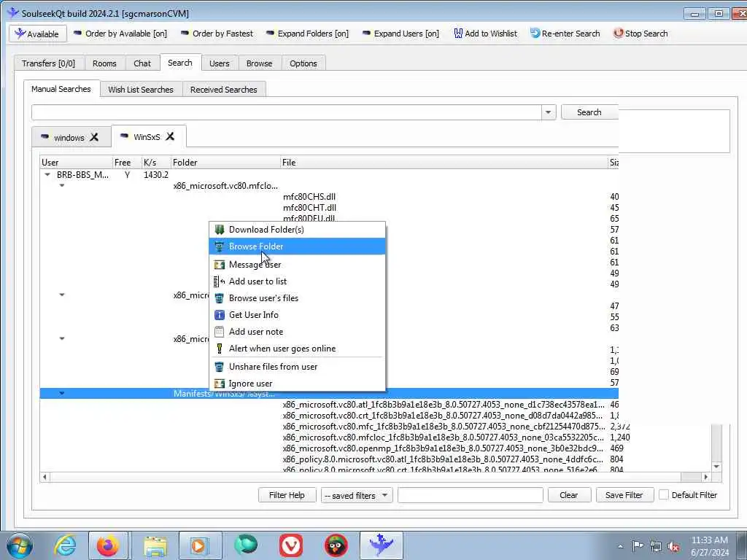The width and height of the screenshot is (747, 560).
Task: Click the Clear filter button
Action: [x=569, y=495]
